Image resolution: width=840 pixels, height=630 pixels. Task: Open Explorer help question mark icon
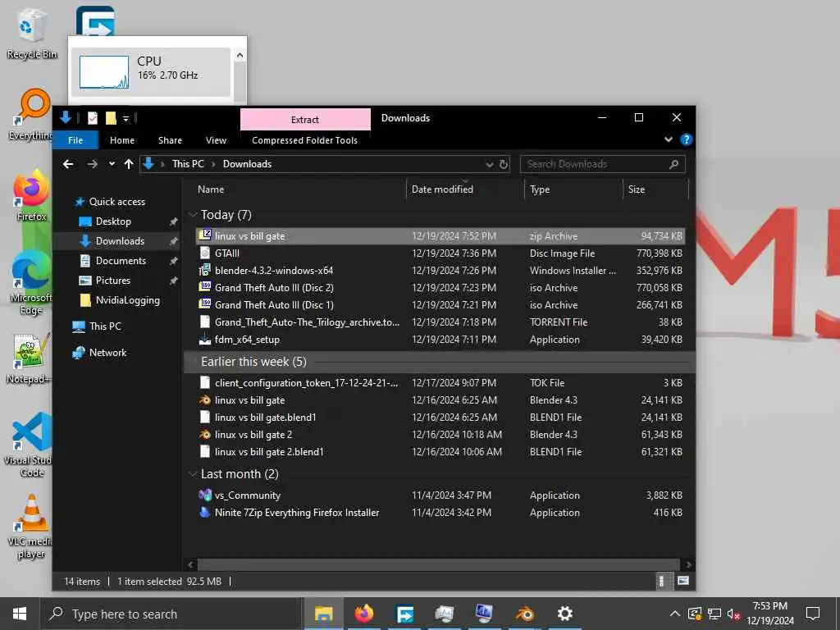pos(686,139)
